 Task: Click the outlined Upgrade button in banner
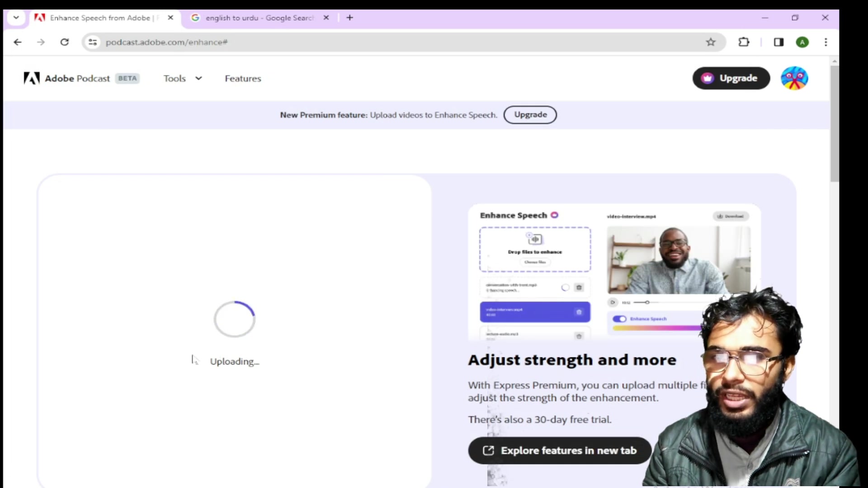[530, 115]
